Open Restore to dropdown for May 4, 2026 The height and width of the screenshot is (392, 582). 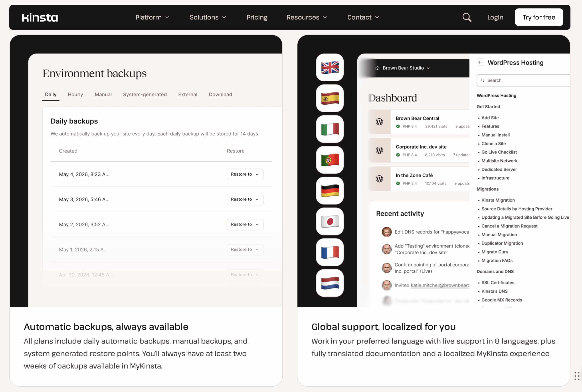(x=245, y=174)
